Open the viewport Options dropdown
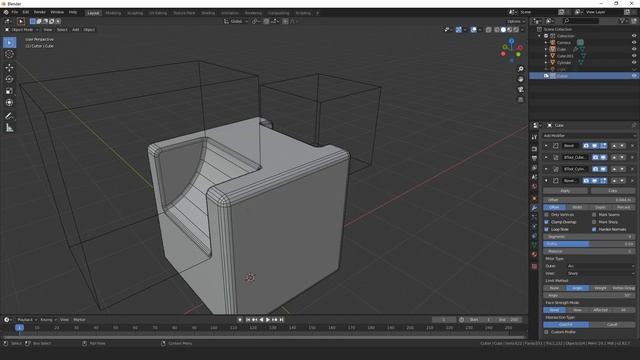The image size is (640, 360). point(516,21)
